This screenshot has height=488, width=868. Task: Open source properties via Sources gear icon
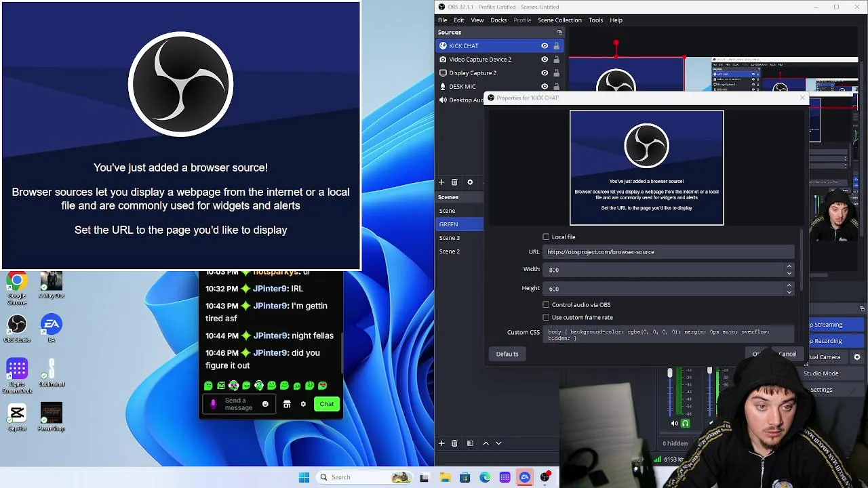(470, 182)
